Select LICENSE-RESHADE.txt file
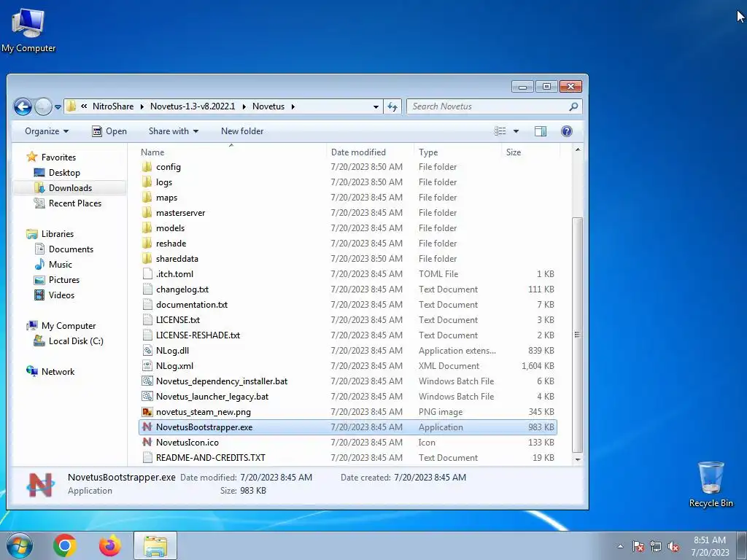 pos(198,335)
